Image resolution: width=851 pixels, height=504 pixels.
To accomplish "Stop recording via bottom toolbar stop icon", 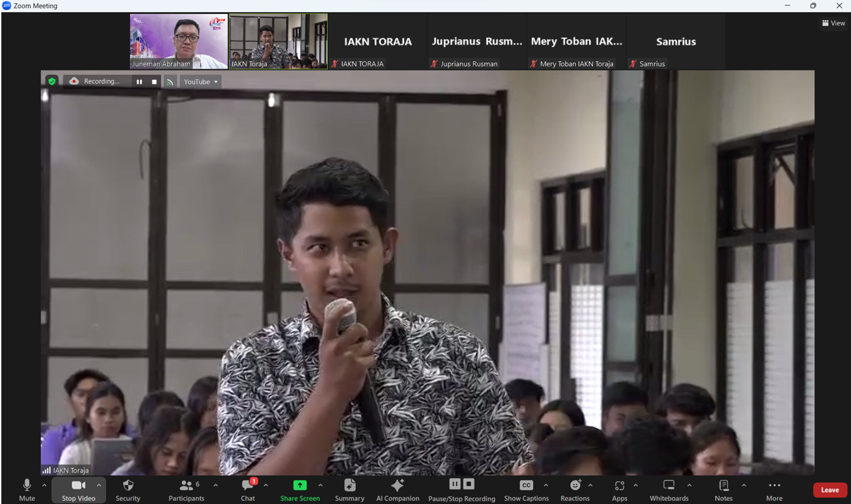I will (x=468, y=484).
